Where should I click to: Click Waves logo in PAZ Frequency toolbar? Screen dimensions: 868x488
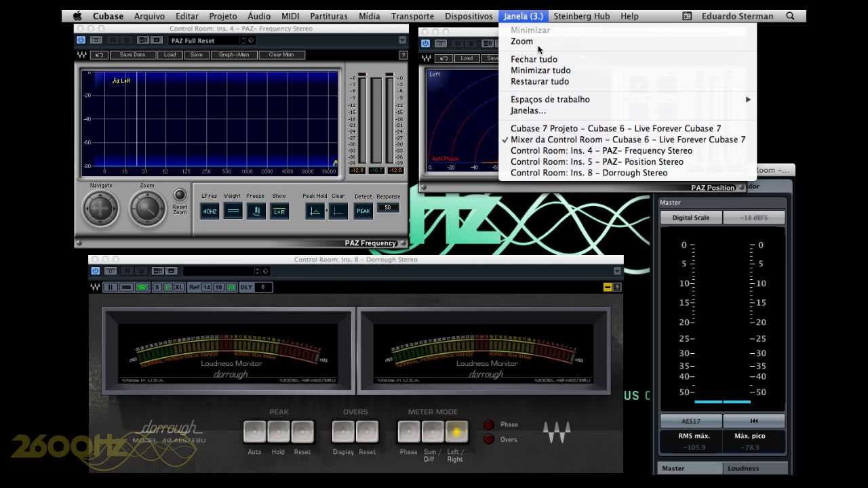point(82,55)
